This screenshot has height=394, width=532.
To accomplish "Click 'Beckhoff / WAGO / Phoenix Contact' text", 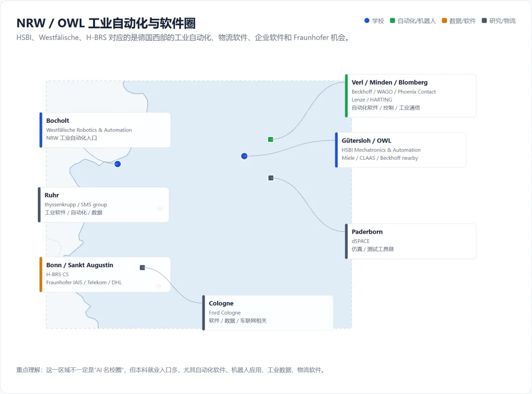I will (394, 92).
